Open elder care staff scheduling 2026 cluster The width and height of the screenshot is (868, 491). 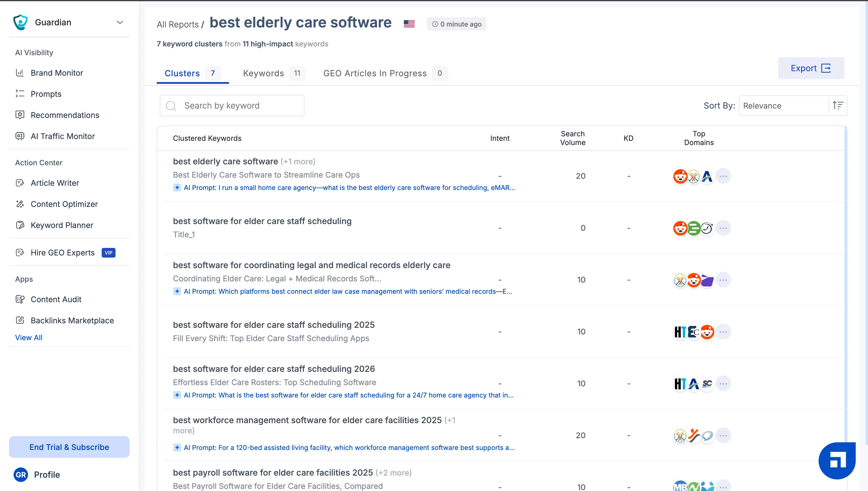coord(274,369)
